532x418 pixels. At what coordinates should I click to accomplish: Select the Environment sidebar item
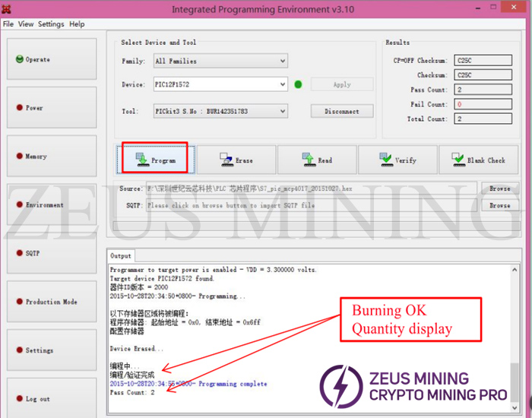point(51,205)
